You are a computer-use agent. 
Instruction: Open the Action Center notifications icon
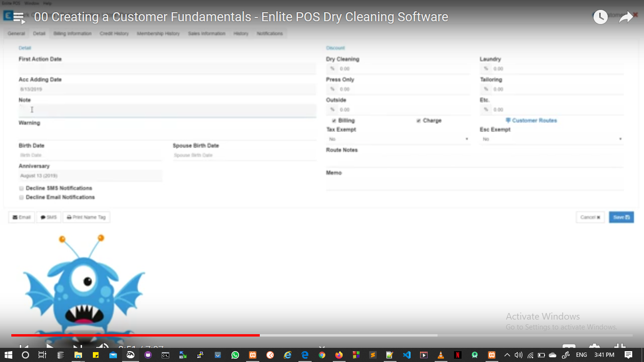click(x=628, y=355)
